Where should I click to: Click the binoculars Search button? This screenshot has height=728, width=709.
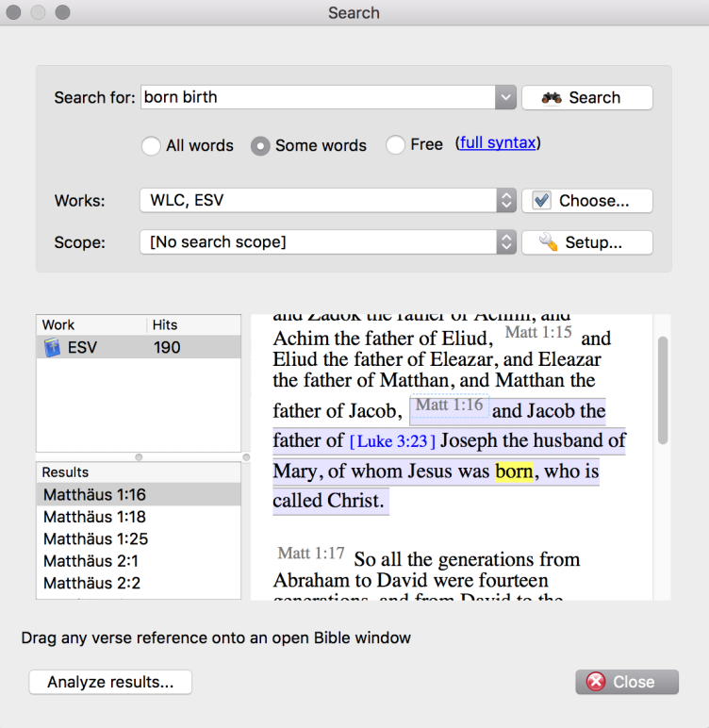pyautogui.click(x=586, y=98)
